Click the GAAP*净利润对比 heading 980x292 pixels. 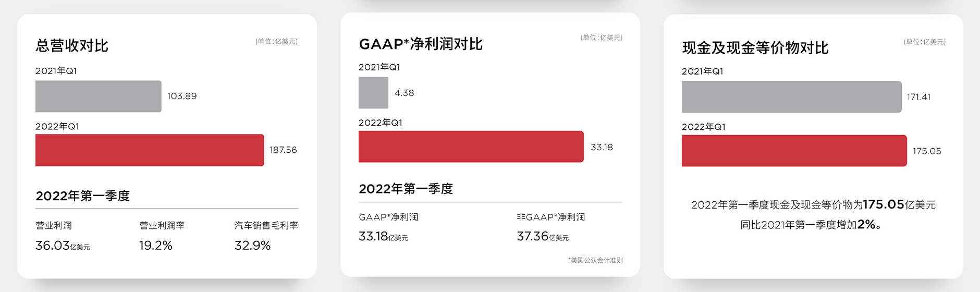[x=421, y=44]
